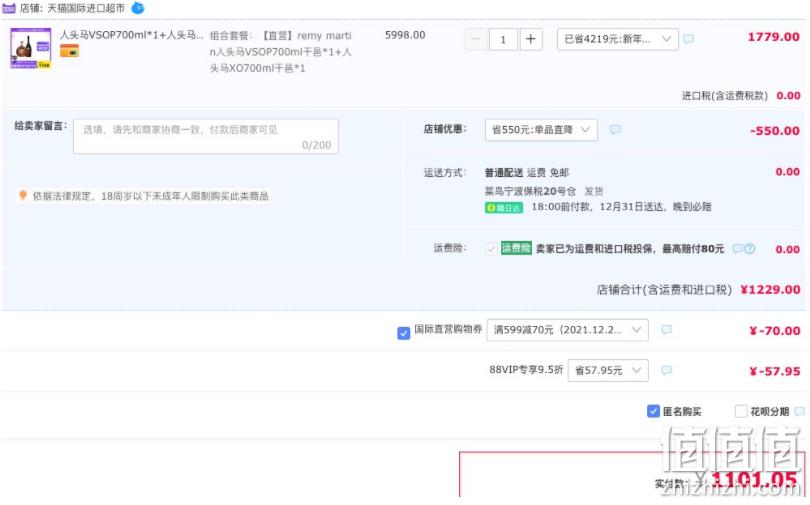Click the comment icon beside the 省550元 dropdown
The width and height of the screenshot is (810, 505).
tap(615, 130)
